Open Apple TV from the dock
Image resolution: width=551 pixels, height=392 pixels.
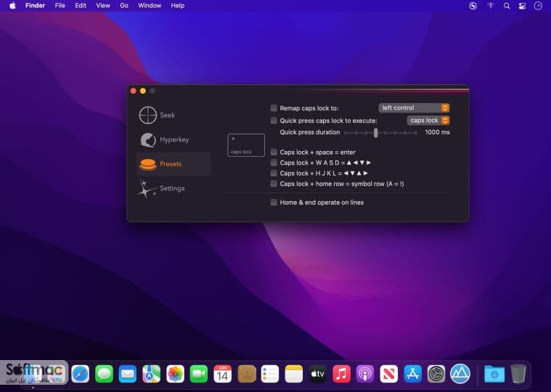[x=318, y=373]
